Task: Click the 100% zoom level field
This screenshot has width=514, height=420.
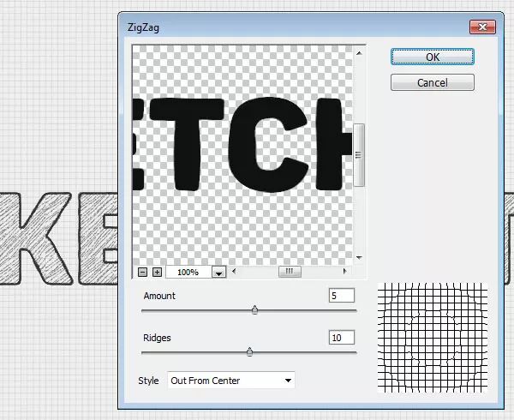Action: tap(188, 272)
